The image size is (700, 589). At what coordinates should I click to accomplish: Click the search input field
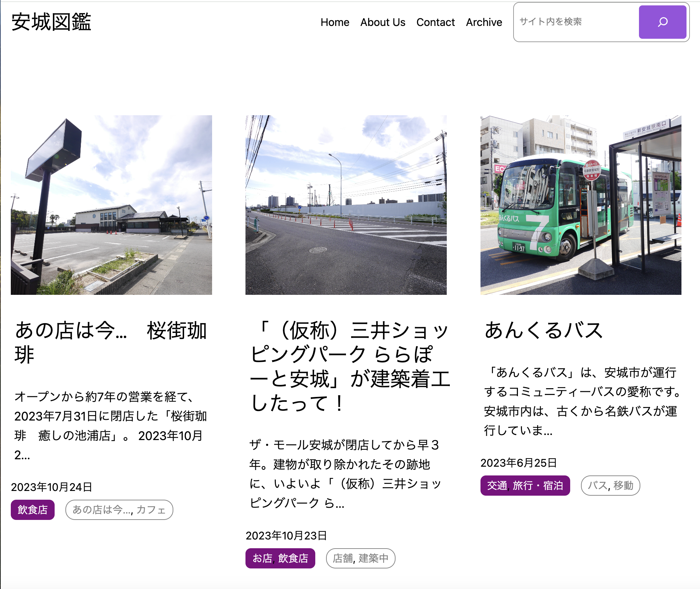pos(573,22)
